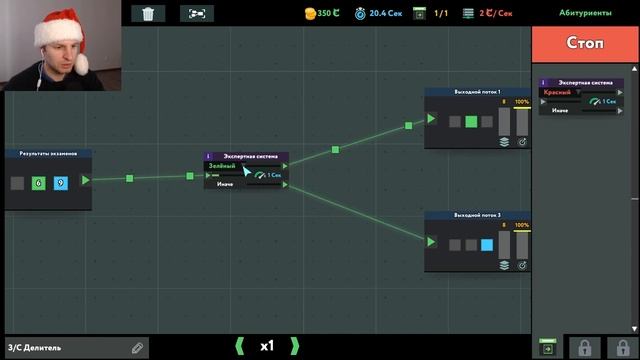Click the first locked category tab
640x360 pixels.
tap(585, 348)
